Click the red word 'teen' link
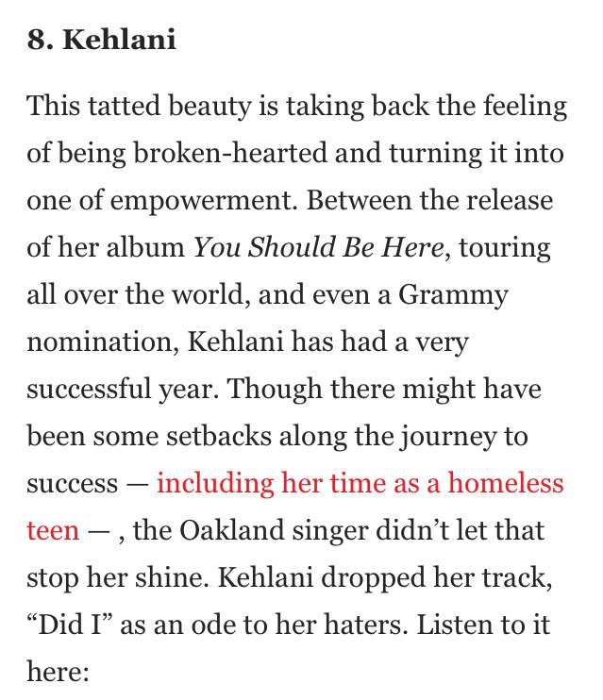 click(x=53, y=531)
